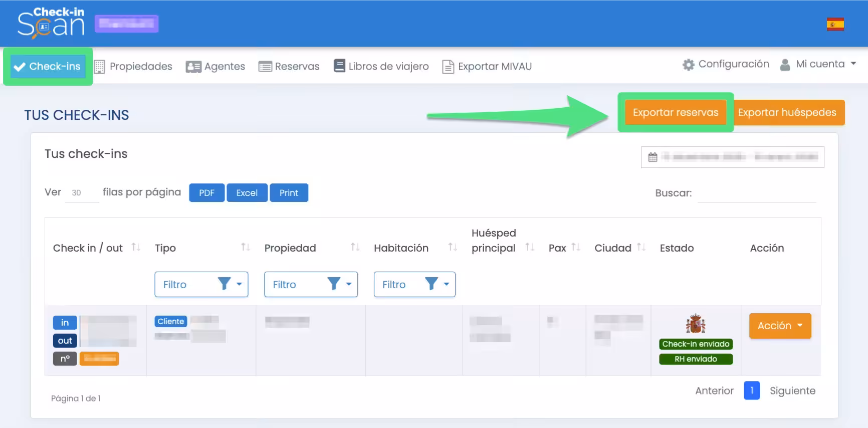Open the Tipo filter dropdown
This screenshot has height=428, width=868.
click(x=201, y=285)
